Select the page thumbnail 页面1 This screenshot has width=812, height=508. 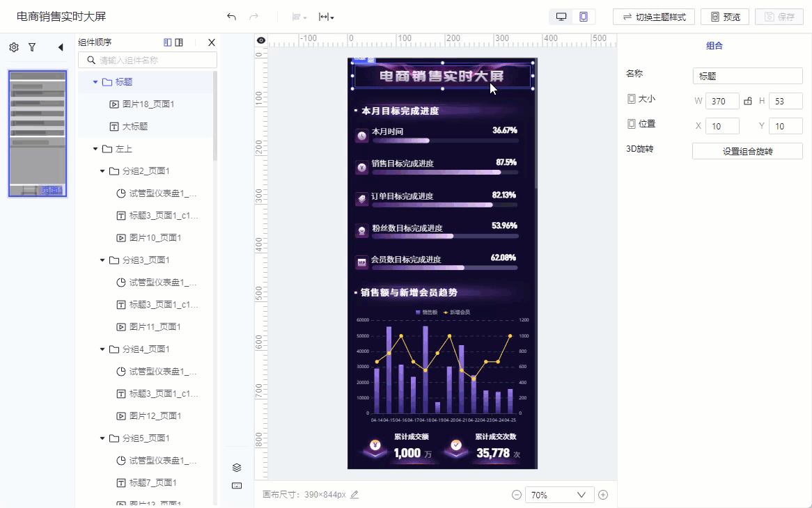click(38, 134)
